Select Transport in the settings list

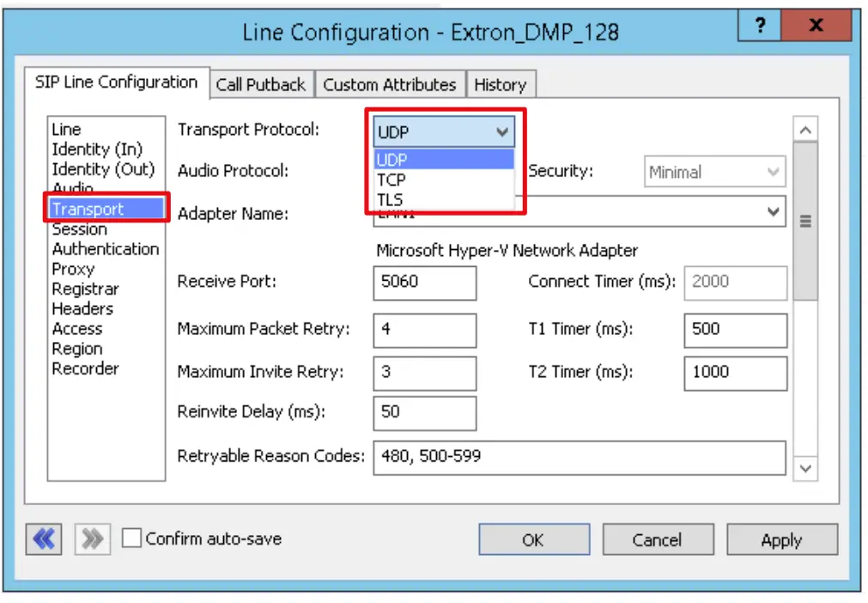pos(106,210)
